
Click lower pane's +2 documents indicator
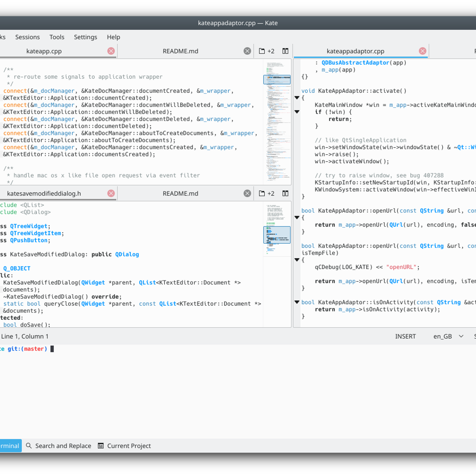(271, 193)
